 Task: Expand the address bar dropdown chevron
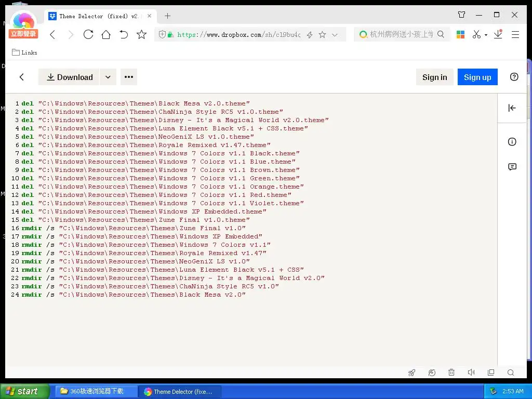pos(335,35)
